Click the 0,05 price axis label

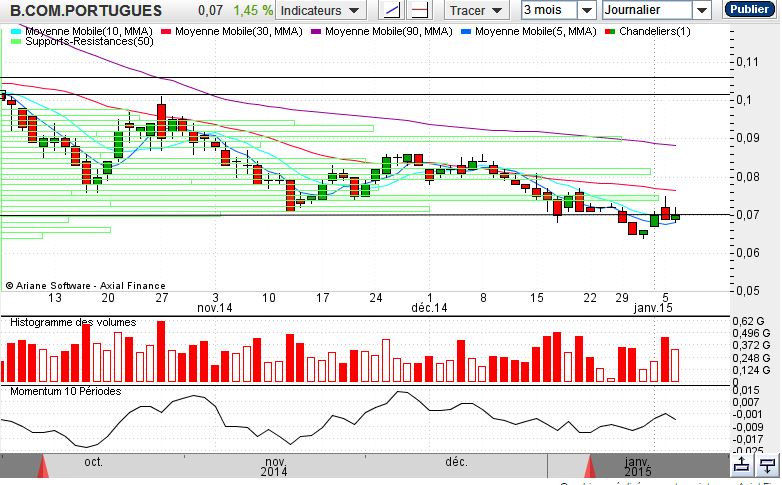748,290
